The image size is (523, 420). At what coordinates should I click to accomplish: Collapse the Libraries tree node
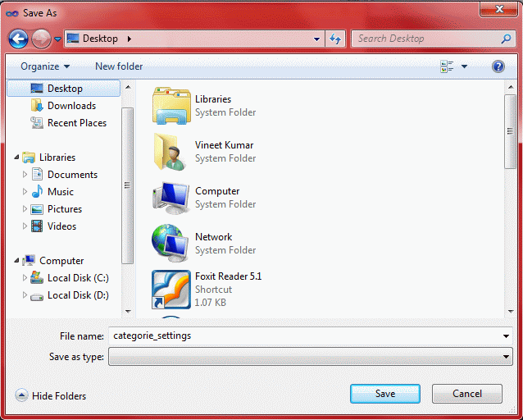click(x=16, y=157)
